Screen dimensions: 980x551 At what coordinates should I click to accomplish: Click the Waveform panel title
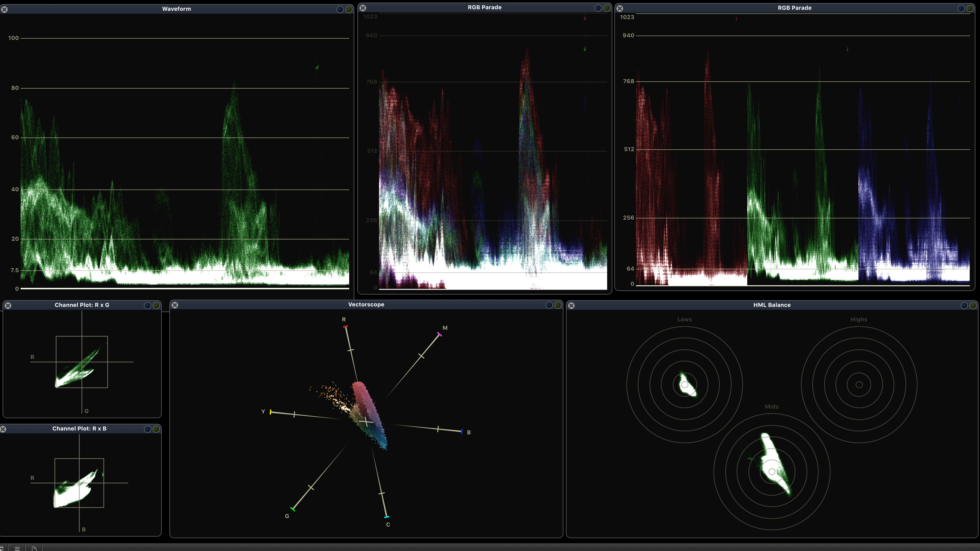(177, 9)
